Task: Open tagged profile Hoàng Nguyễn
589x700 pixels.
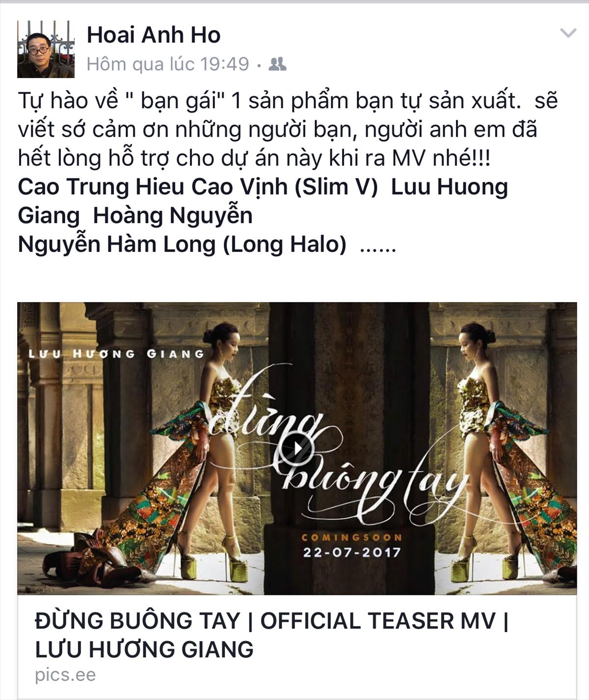Action: (173, 216)
